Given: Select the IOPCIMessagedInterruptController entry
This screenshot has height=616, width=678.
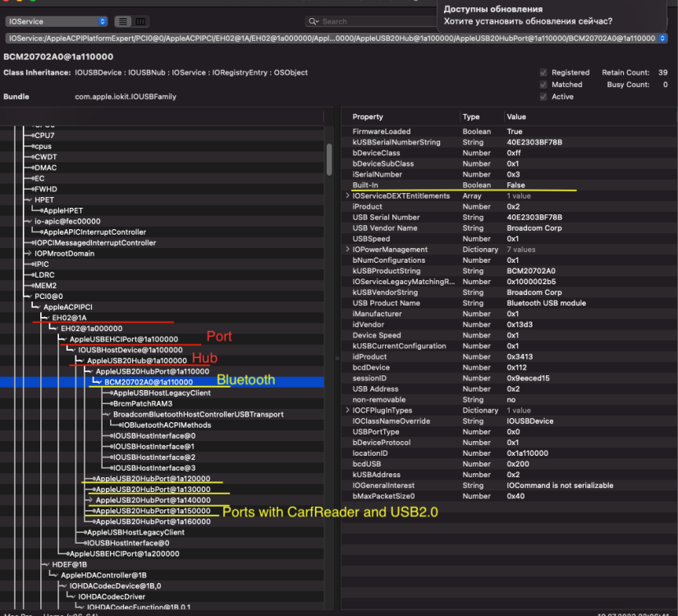Looking at the screenshot, I should click(95, 242).
